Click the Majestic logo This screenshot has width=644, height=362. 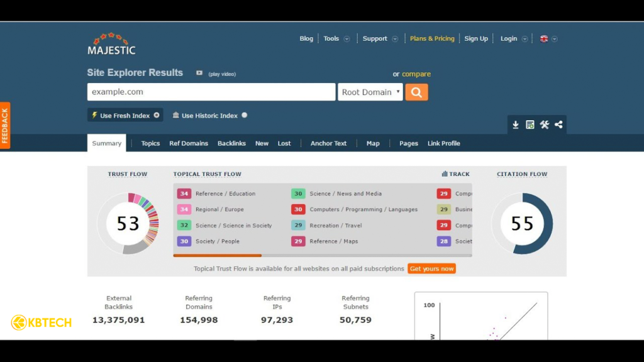(x=111, y=43)
